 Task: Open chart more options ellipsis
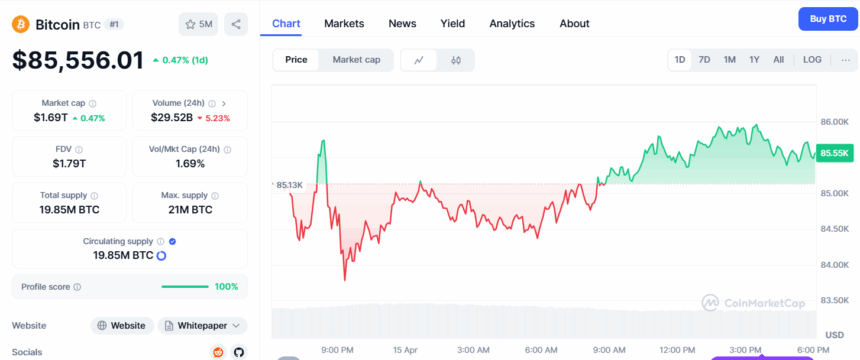tap(845, 60)
